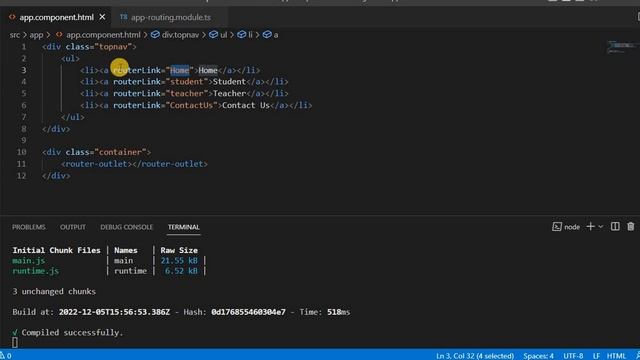Click the "topnav" class value
Viewport: 640px width, 360px height.
pyautogui.click(x=113, y=47)
